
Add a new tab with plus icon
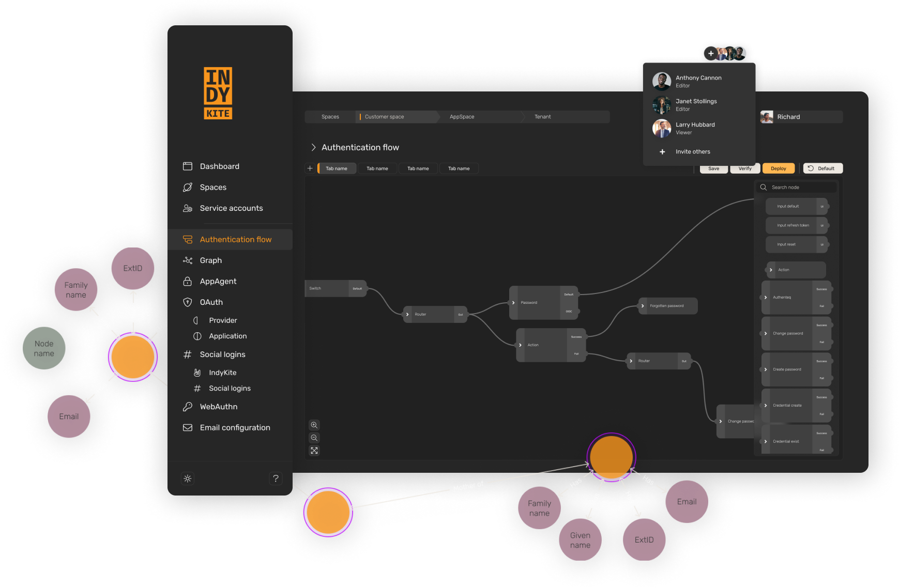click(310, 168)
